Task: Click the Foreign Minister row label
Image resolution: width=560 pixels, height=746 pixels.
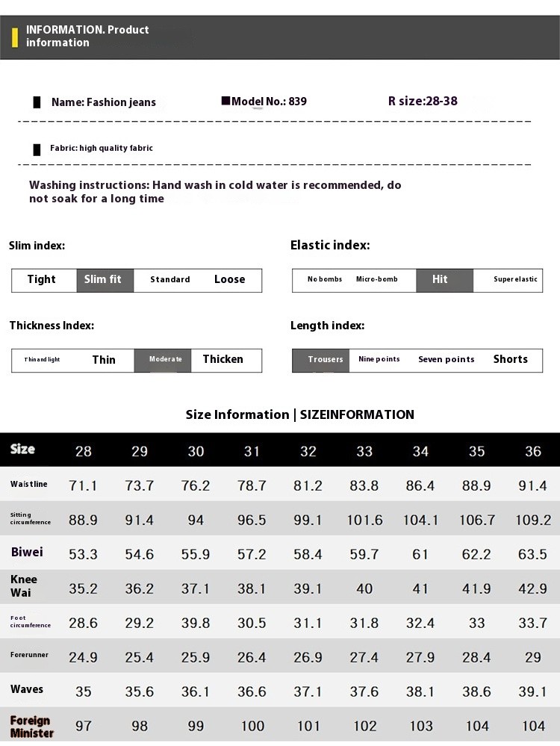Action: click(x=31, y=727)
